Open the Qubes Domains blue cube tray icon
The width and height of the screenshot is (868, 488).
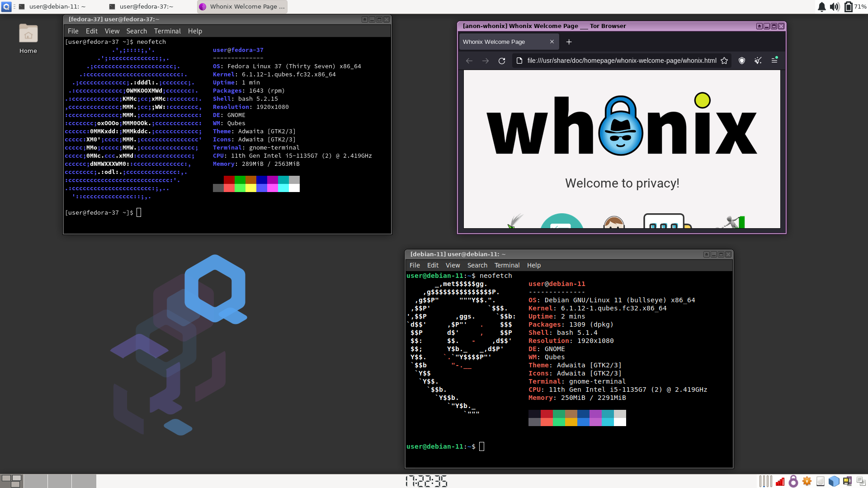pyautogui.click(x=834, y=481)
